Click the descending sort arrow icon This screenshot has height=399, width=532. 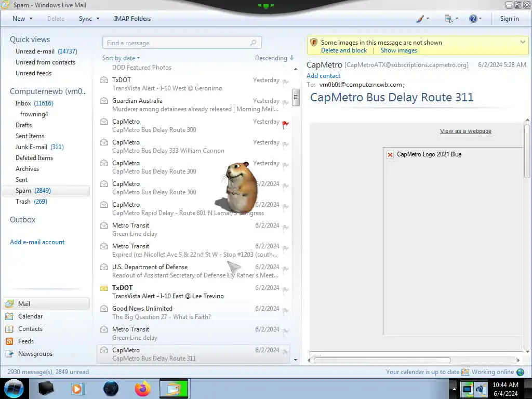click(292, 58)
